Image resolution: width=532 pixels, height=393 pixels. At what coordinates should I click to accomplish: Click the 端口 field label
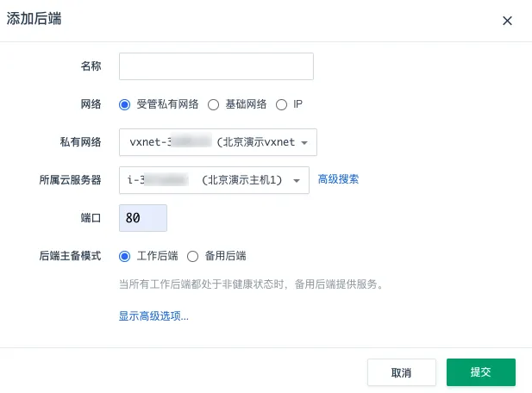click(91, 218)
